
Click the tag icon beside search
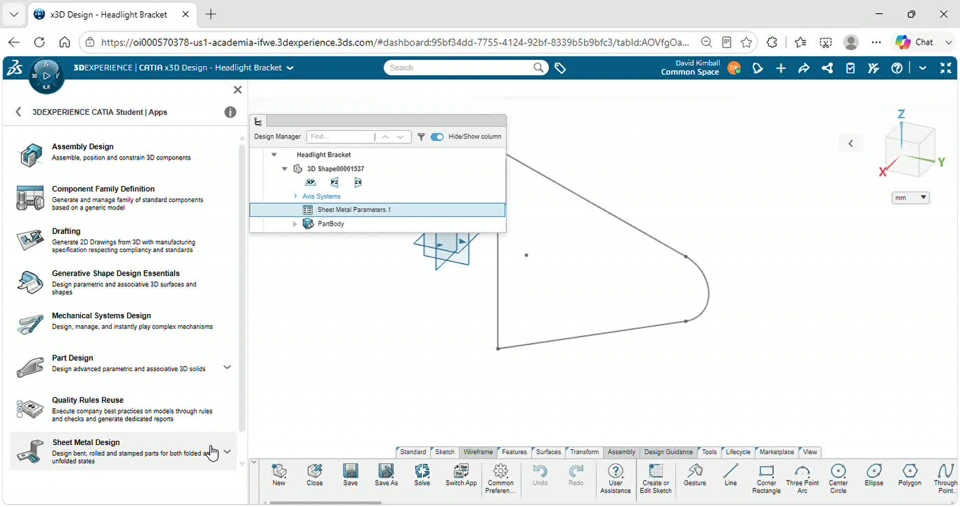(560, 68)
